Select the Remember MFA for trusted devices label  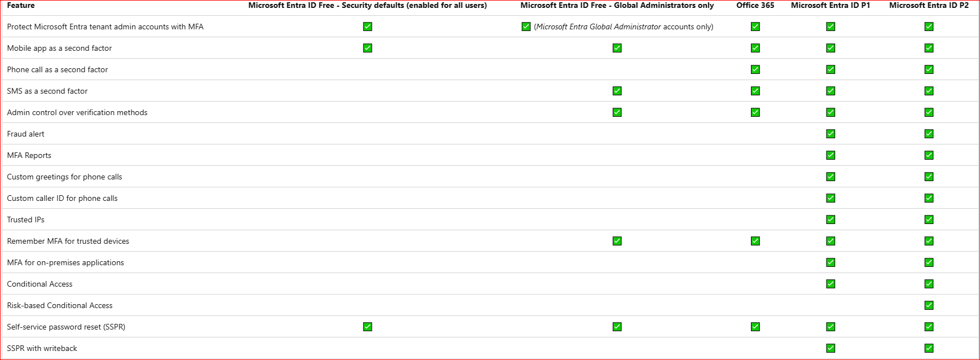click(x=68, y=241)
